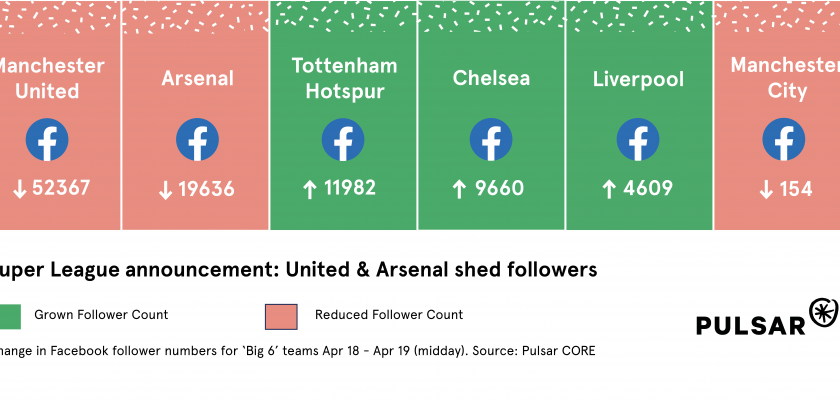Click the up arrow beside 9660
Image resolution: width=840 pixels, height=400 pixels.
pos(459,189)
